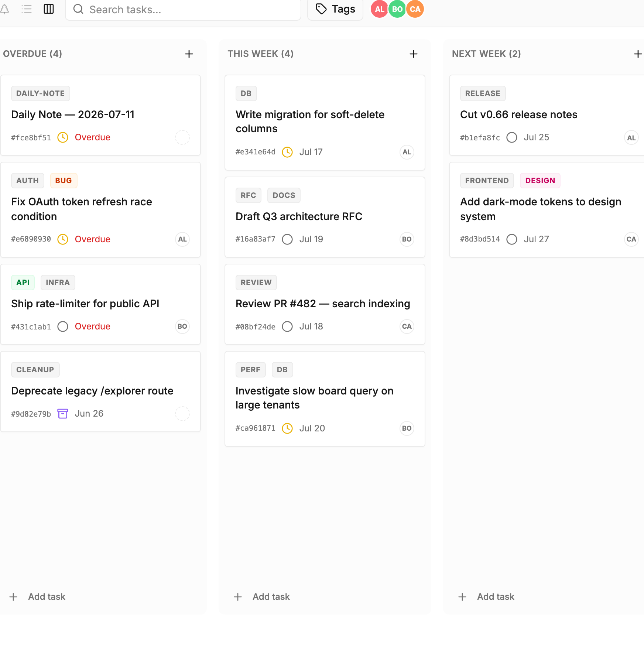Filter by the green BO avatar
The width and height of the screenshot is (644, 653).
pyautogui.click(x=397, y=9)
